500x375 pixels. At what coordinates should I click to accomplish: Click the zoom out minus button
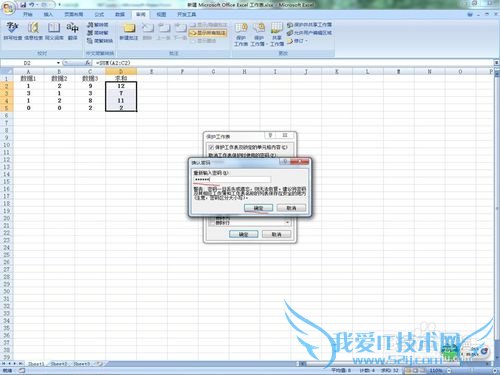pyautogui.click(x=449, y=371)
